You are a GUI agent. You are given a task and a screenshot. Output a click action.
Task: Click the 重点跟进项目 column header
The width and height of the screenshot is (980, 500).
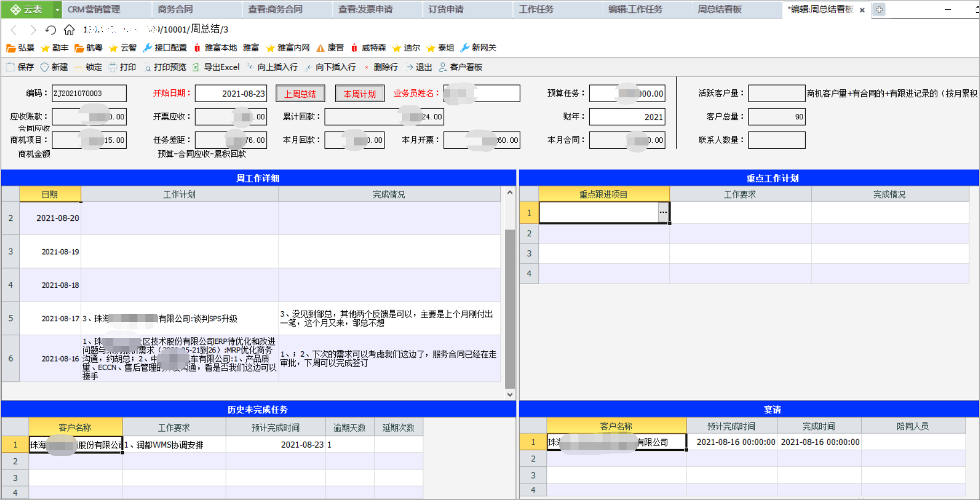pos(604,194)
